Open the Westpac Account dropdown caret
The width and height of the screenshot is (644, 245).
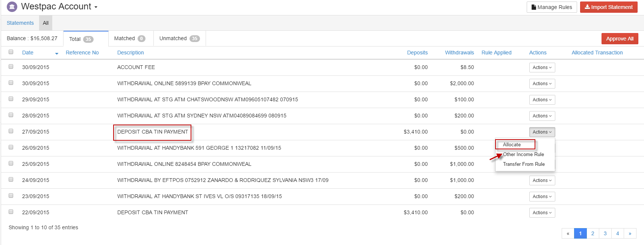tap(96, 8)
